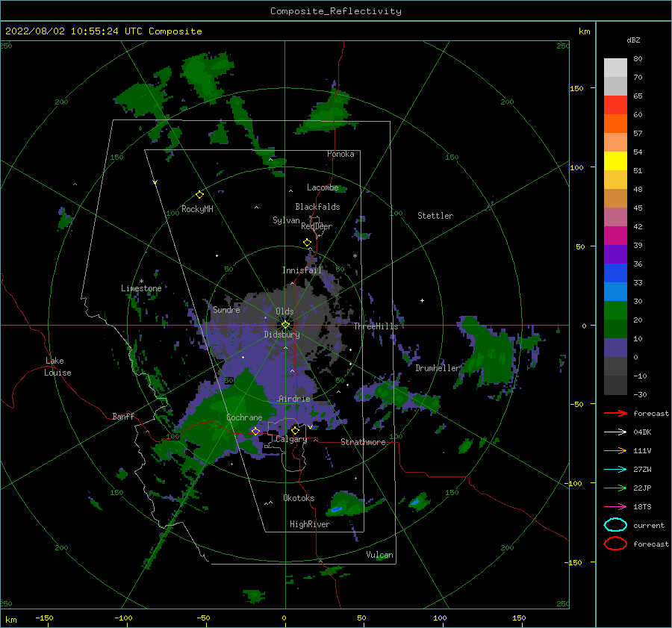
Task: Click the Lake Louise label
Action: pyautogui.click(x=57, y=367)
